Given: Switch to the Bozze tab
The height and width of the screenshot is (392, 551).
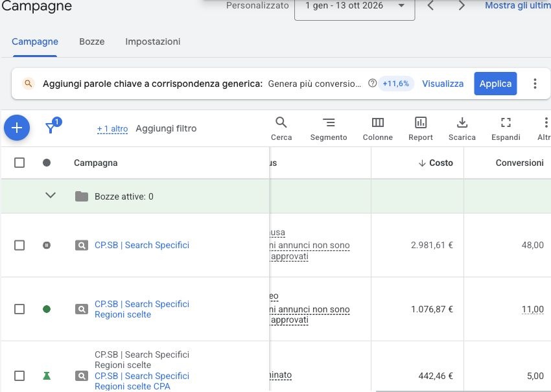Looking at the screenshot, I should point(91,41).
